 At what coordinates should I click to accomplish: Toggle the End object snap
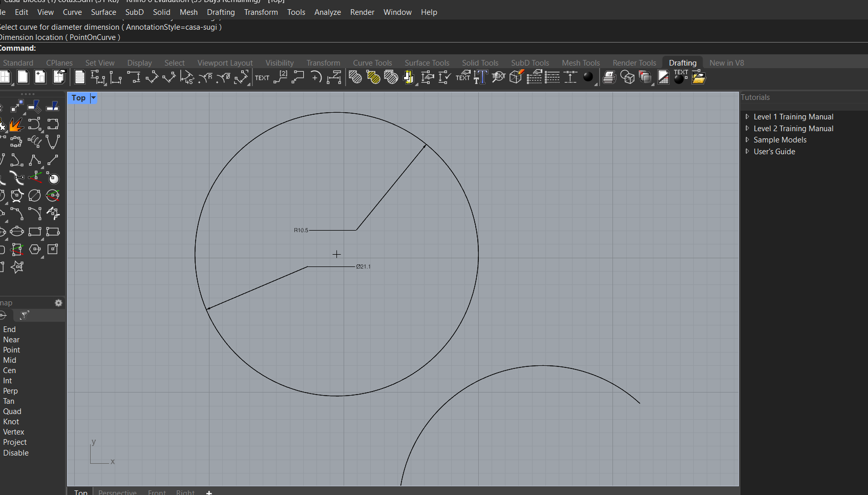(x=9, y=329)
